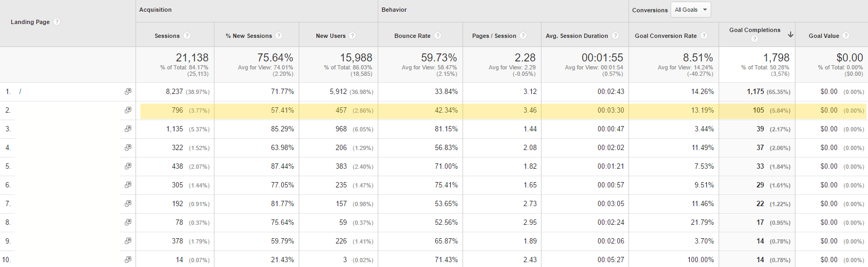Open the All Goals conversions dropdown

pos(690,10)
